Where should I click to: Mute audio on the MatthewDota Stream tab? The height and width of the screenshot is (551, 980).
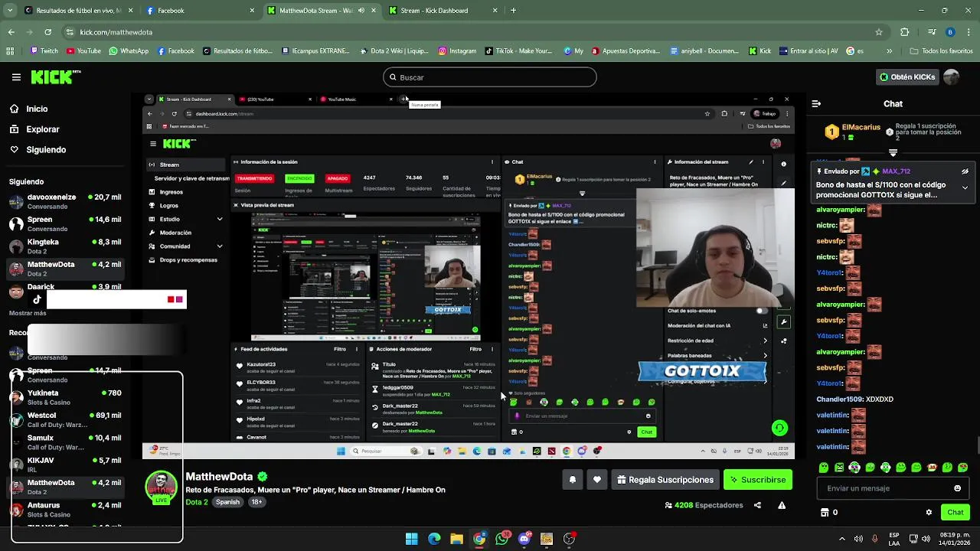[x=361, y=11]
